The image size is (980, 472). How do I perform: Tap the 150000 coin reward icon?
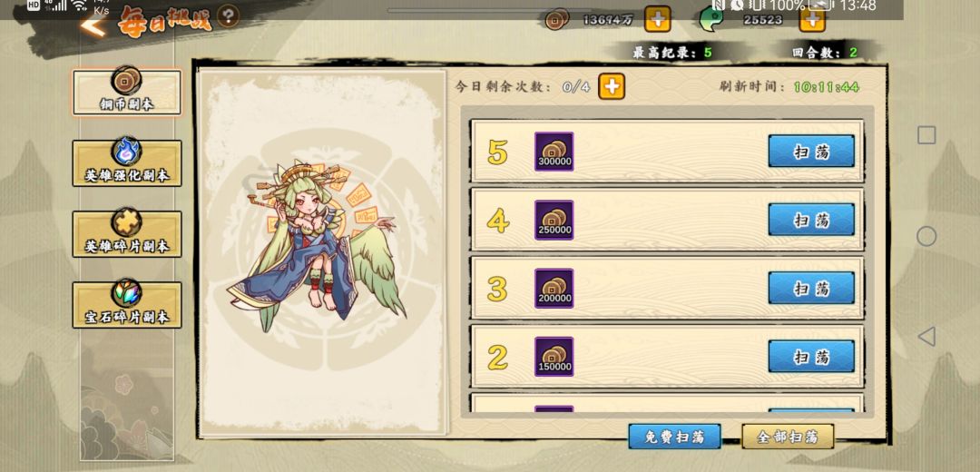tap(554, 357)
